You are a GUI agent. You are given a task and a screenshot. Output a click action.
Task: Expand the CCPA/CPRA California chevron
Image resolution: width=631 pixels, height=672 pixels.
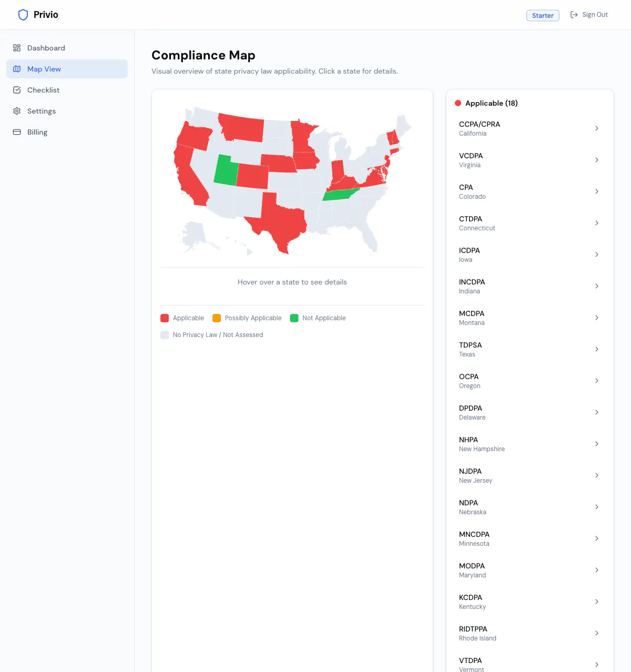pos(597,128)
